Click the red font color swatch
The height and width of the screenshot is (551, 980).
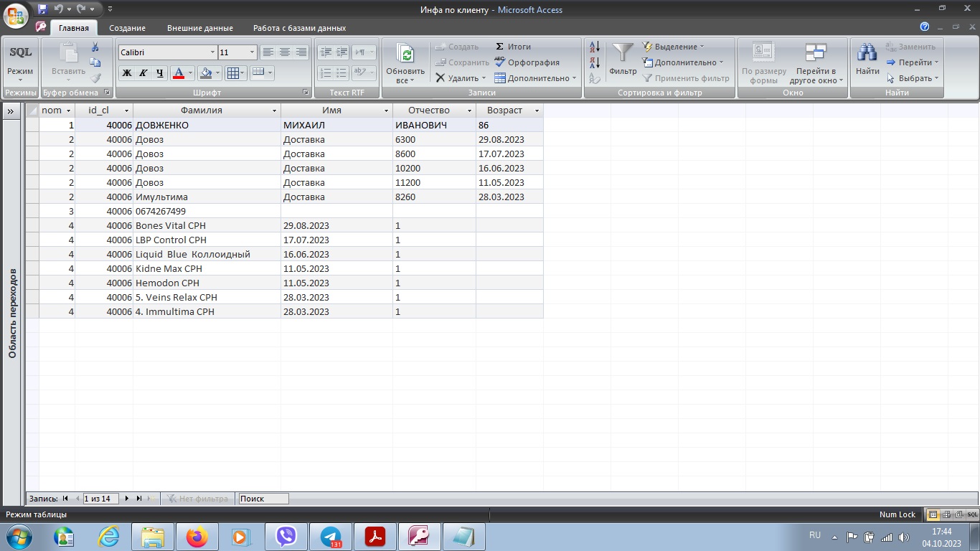179,72
